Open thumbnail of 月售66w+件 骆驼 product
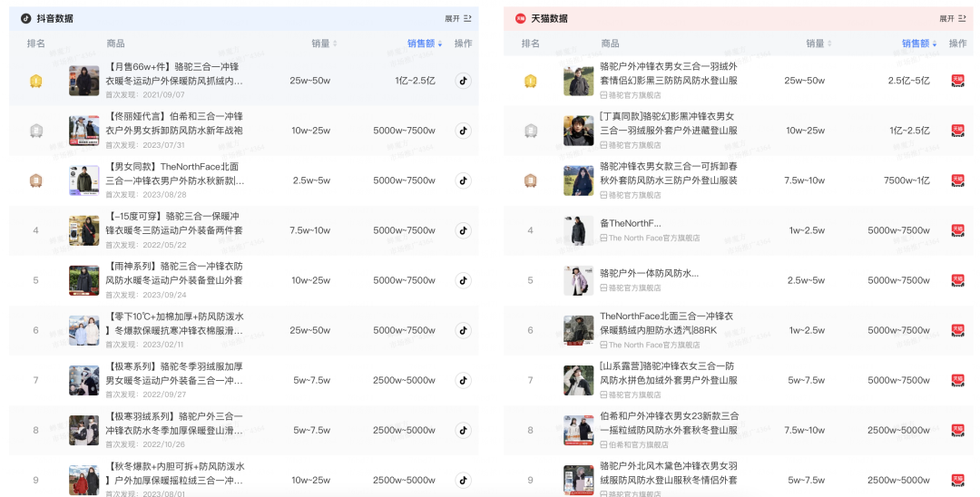Screen dimensions: 980x497 tap(84, 81)
